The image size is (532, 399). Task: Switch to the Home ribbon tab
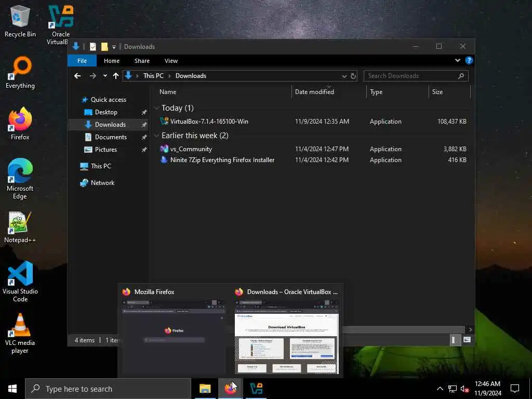point(112,61)
